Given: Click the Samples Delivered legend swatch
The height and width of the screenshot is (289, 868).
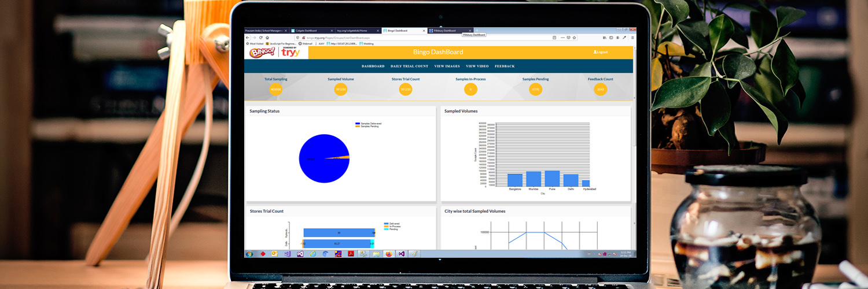Looking at the screenshot, I should point(358,124).
